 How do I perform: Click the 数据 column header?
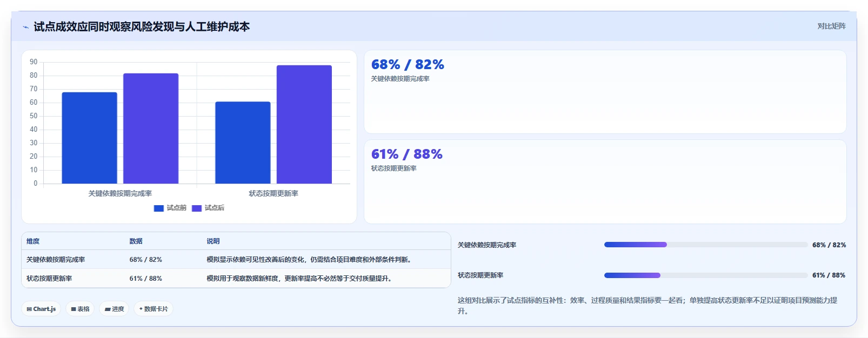[136, 241]
